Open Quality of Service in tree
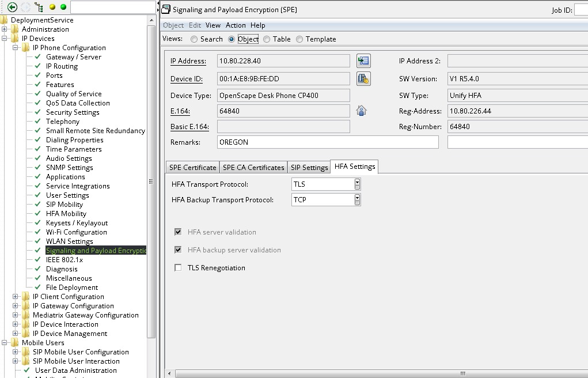 (74, 93)
